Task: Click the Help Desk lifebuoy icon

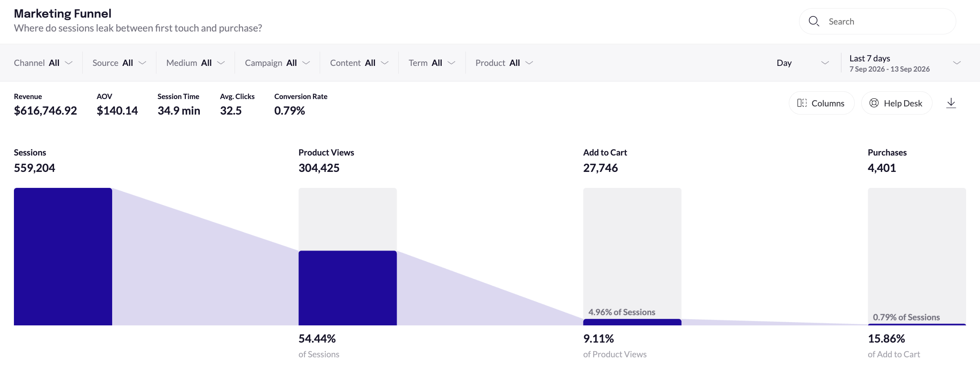Action: 874,103
